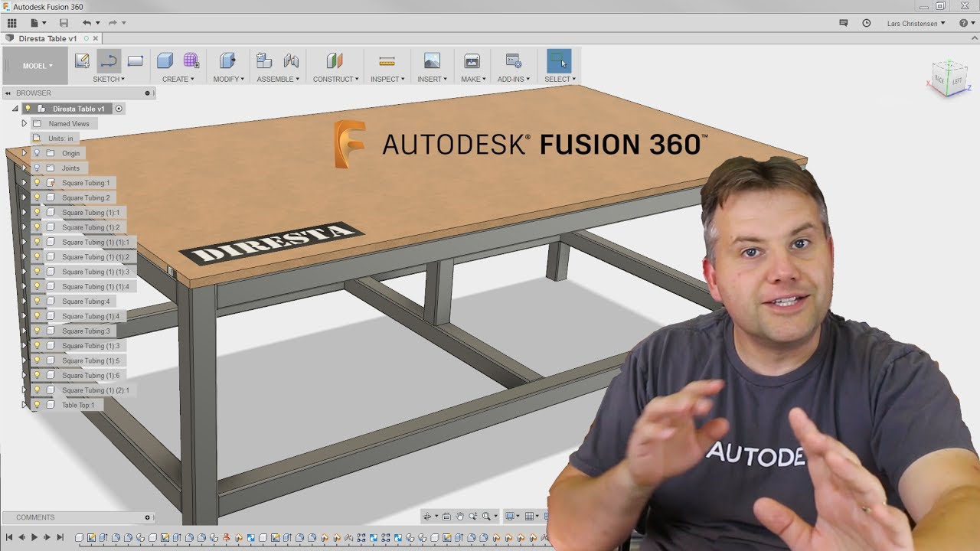Click the Construct plane icon
The height and width of the screenshot is (551, 980).
pyautogui.click(x=335, y=60)
